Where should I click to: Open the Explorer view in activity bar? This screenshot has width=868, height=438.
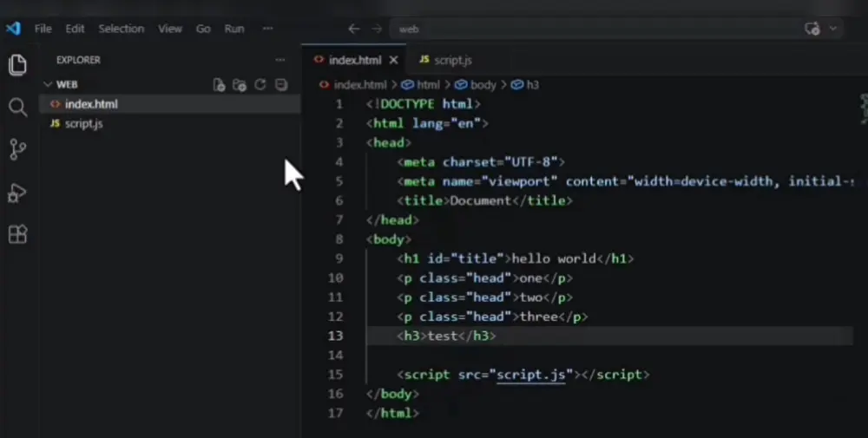coord(17,65)
